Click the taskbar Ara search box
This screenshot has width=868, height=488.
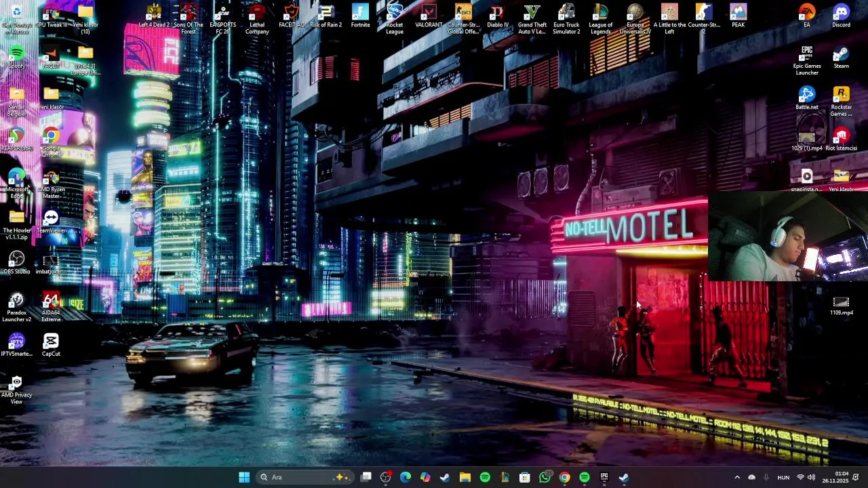[304, 477]
